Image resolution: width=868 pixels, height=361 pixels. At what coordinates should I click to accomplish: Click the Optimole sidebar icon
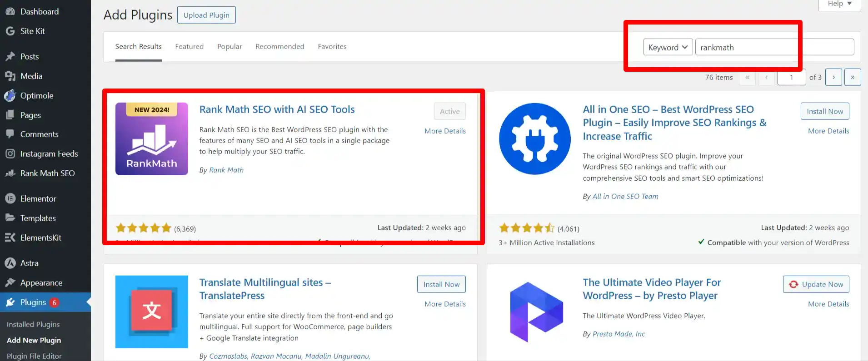click(10, 96)
